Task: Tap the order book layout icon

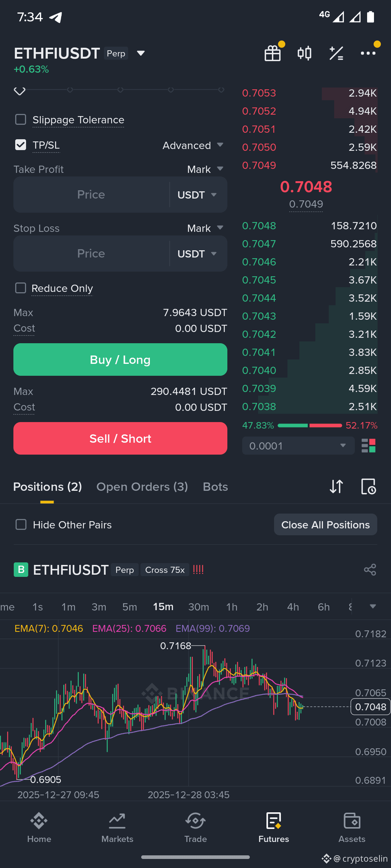Action: coord(369,446)
